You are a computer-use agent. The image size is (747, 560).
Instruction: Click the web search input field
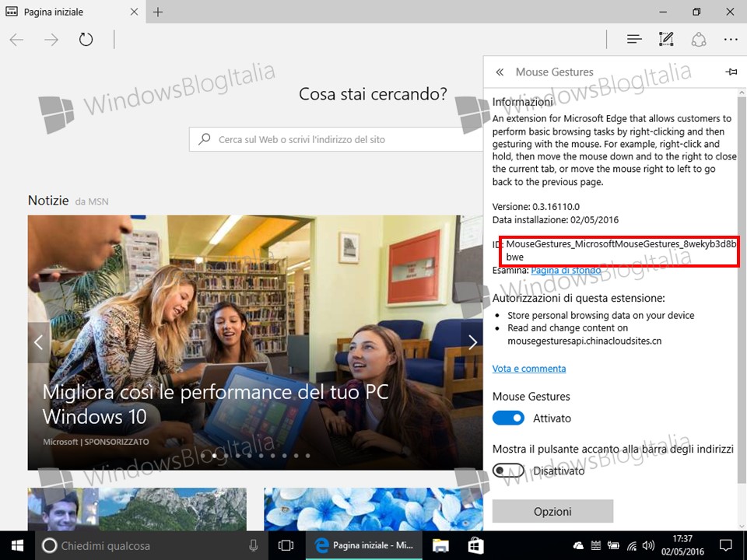pyautogui.click(x=336, y=139)
